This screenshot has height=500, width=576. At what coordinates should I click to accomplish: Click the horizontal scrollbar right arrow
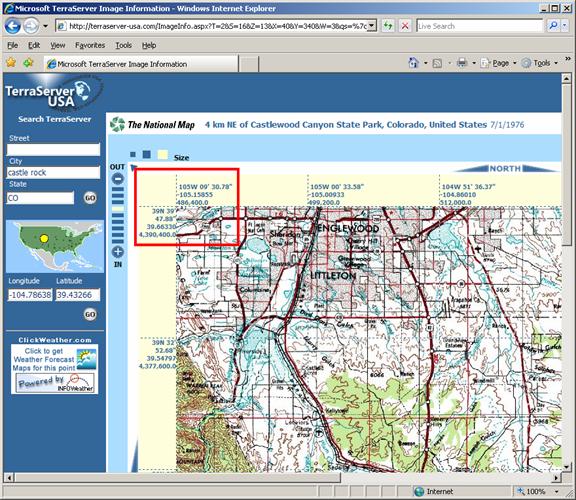coord(557,478)
